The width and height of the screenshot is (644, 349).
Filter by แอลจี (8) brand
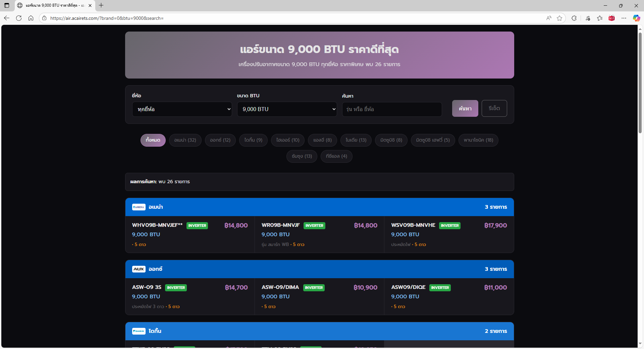coord(323,140)
